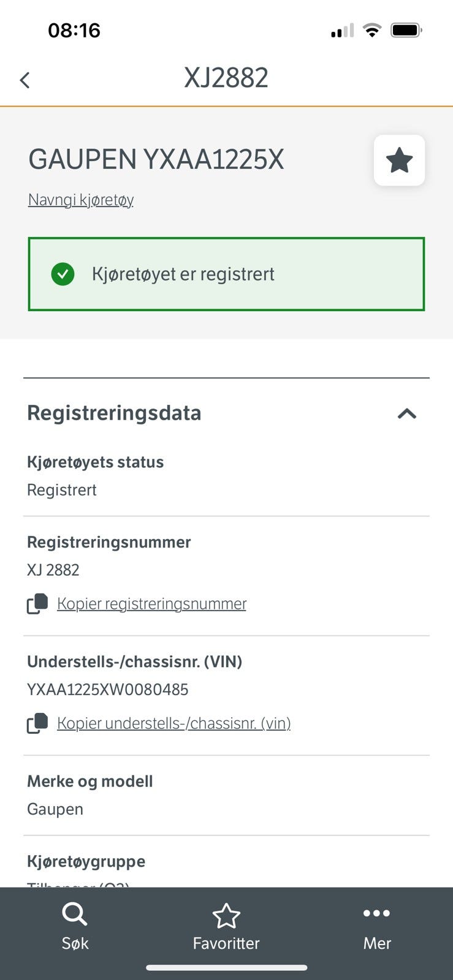
Task: Click Kopier understells-/chassisnr. (vin) link
Action: point(173,723)
